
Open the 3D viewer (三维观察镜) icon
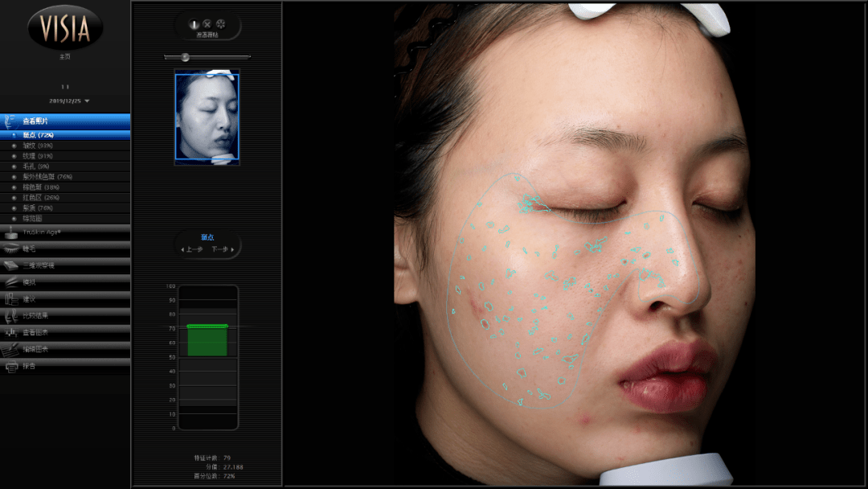[x=11, y=265]
